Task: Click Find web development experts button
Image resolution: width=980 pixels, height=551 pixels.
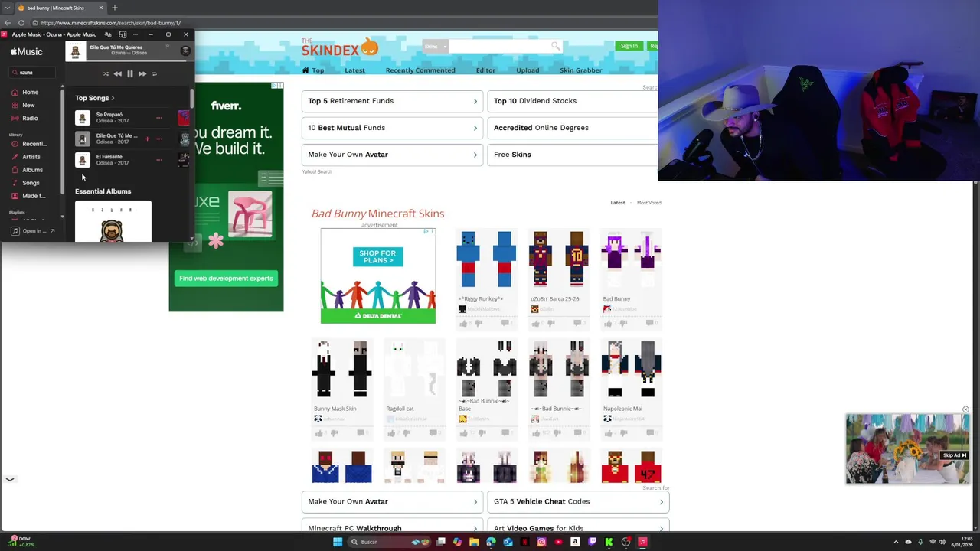Action: click(x=226, y=279)
